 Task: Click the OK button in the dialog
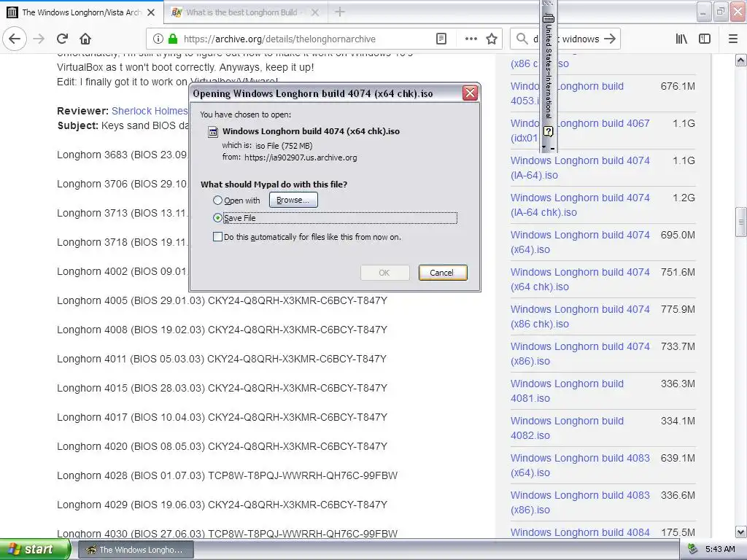coord(384,273)
